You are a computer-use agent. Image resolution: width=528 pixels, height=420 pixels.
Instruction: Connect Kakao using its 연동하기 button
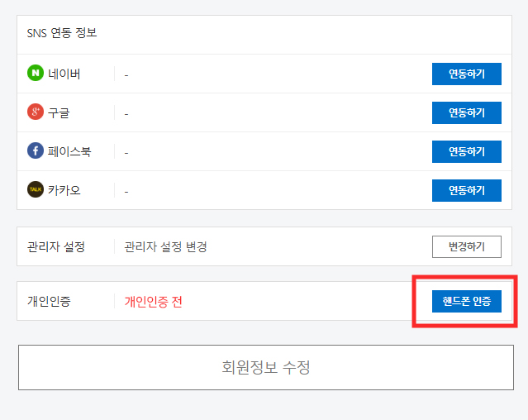[x=466, y=190]
